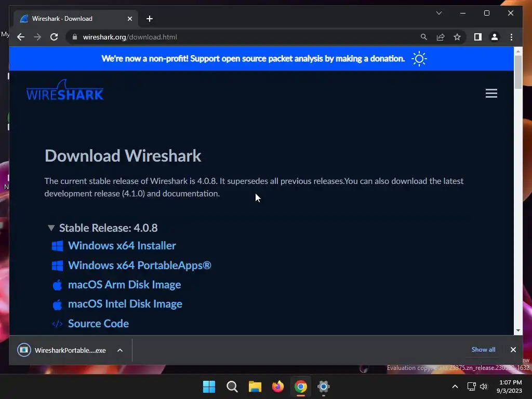Open the Windows Start menu

209,387
